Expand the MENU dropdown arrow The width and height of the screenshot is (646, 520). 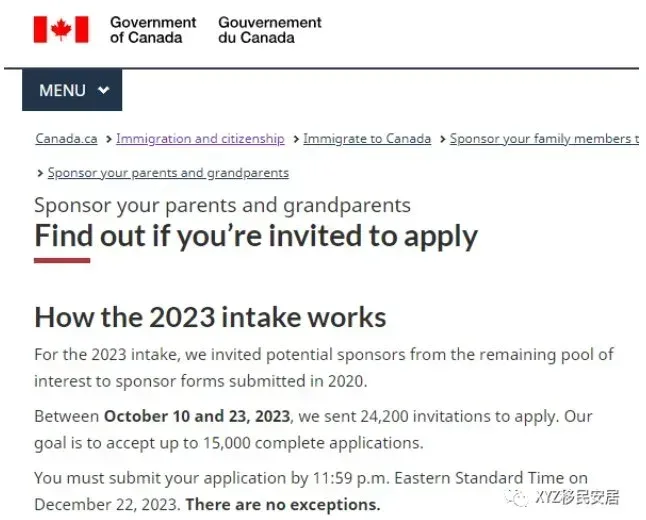pos(103,90)
